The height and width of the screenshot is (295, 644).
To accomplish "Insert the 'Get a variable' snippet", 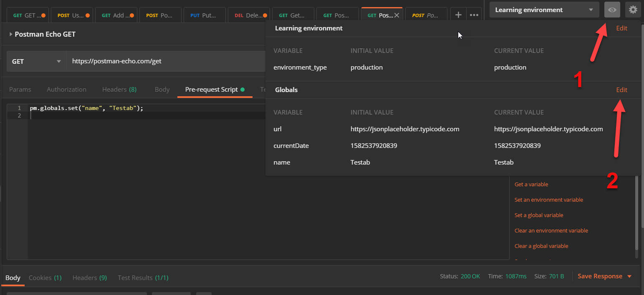I will (531, 184).
